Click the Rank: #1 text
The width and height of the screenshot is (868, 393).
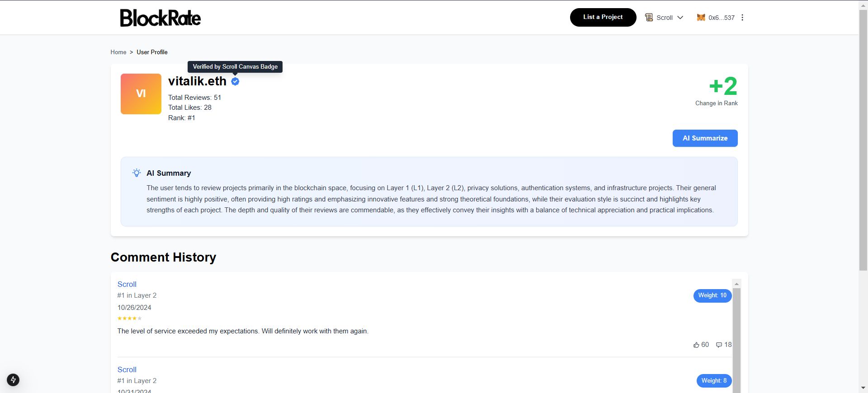tap(182, 118)
